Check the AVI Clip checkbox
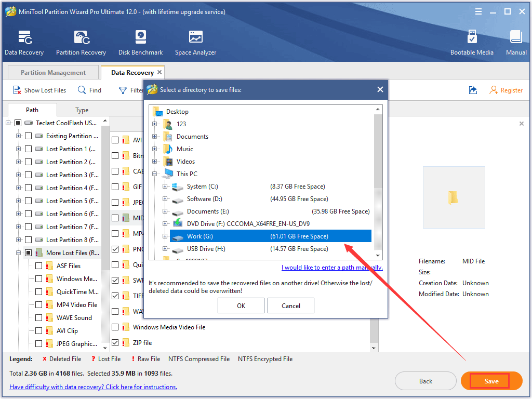 (38, 331)
